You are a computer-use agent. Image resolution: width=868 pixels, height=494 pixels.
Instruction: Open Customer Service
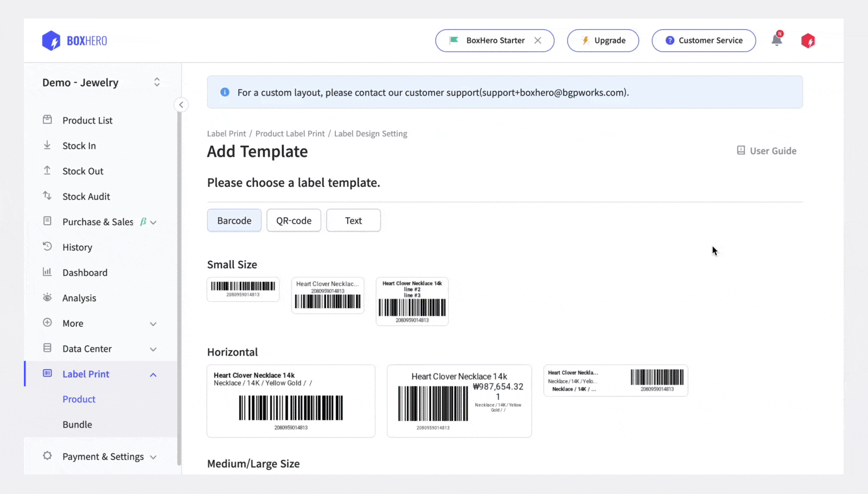[704, 40]
